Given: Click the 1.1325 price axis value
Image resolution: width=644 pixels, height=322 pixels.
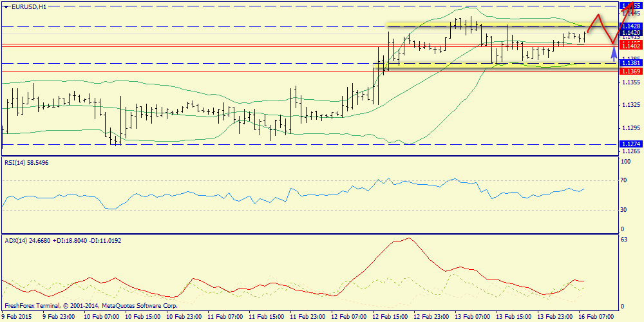Looking at the screenshot, I should coord(631,105).
